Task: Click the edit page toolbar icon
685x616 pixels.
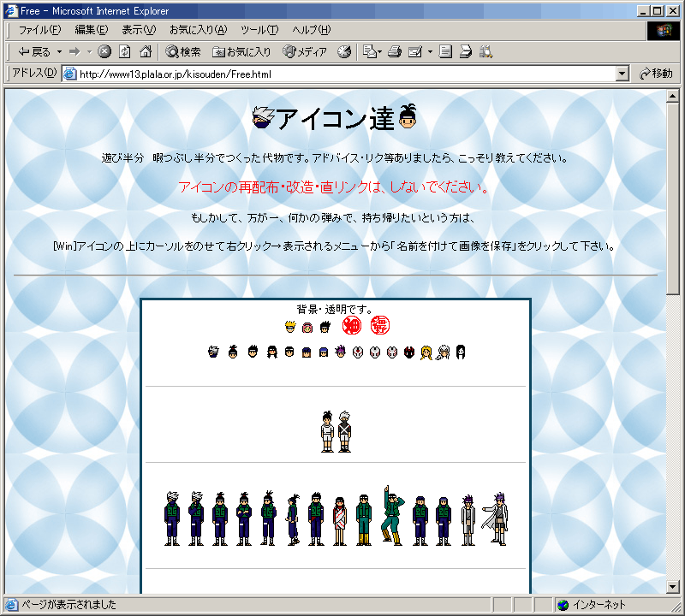Action: tap(415, 52)
